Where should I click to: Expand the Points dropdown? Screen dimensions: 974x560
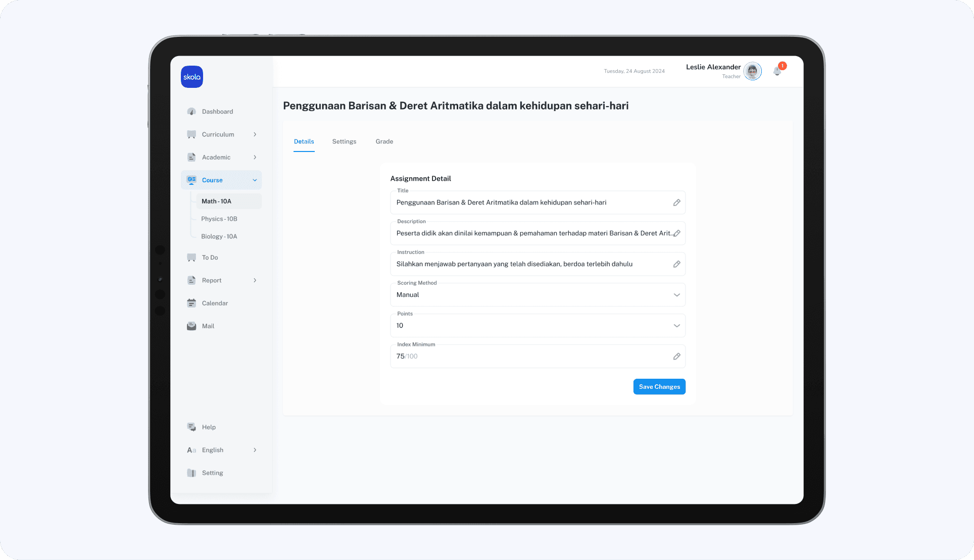[538, 326]
